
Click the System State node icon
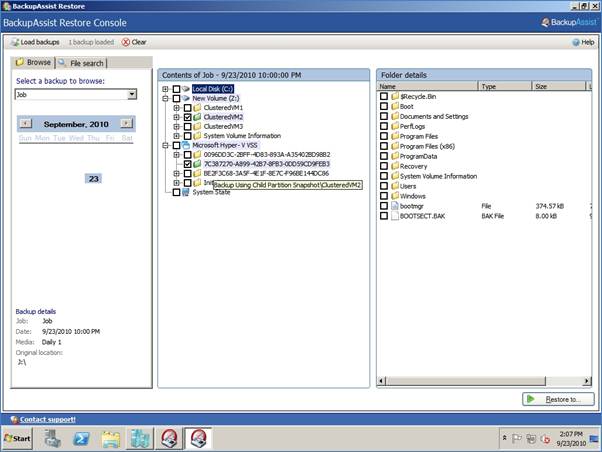[x=186, y=192]
